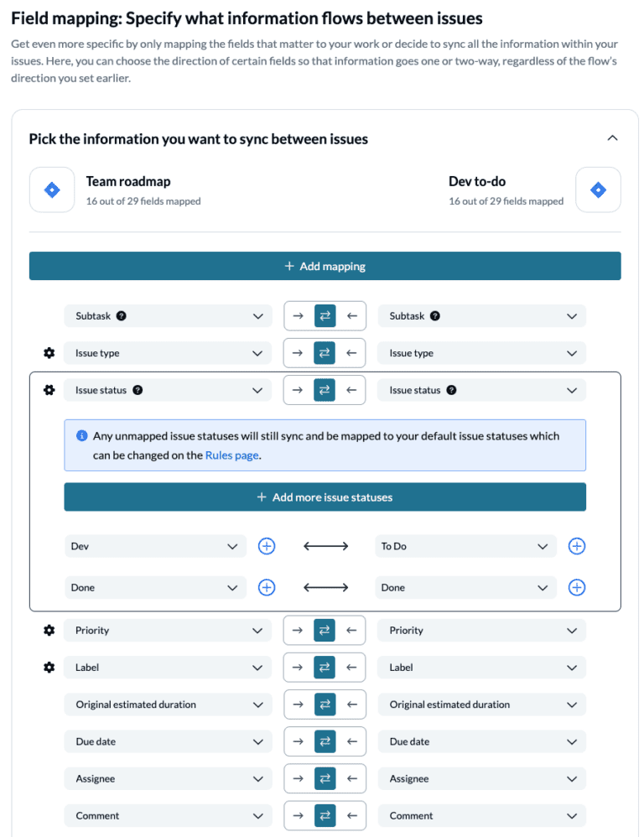Click the gear icon beside Label
This screenshot has width=644, height=837.
(x=49, y=667)
